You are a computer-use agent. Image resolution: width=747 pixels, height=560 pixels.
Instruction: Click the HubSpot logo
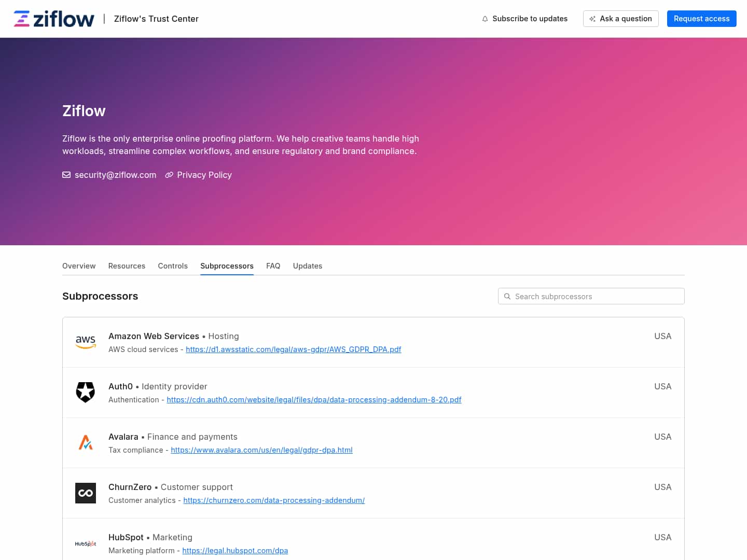point(85,543)
